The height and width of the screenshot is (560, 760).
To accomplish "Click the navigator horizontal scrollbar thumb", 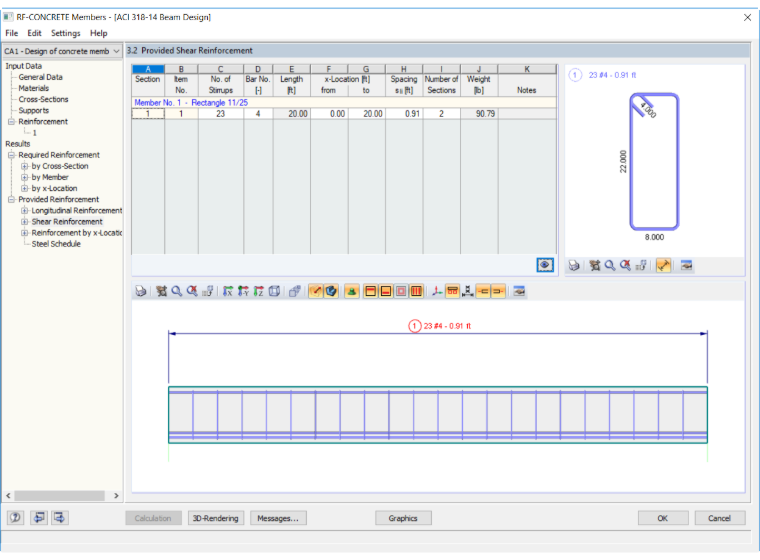I will point(59,496).
